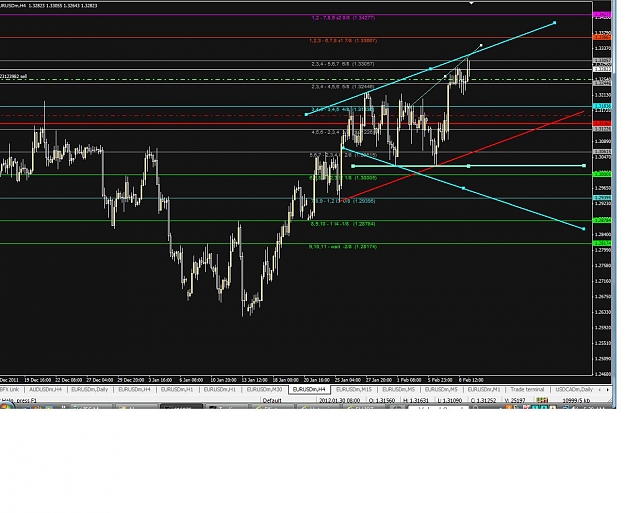Open the EURUSDm,Daily chart tab
The image size is (625, 513).
pos(90,389)
